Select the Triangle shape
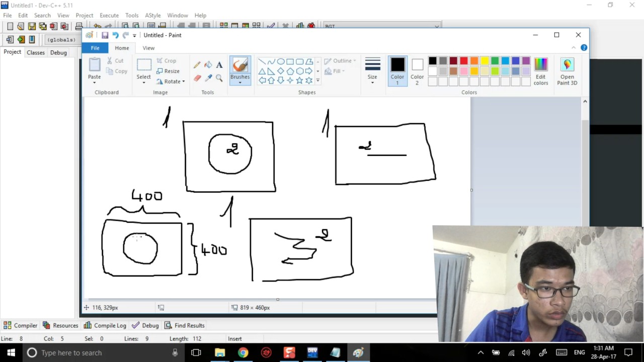Screen dimensions: 644x362 262,71
